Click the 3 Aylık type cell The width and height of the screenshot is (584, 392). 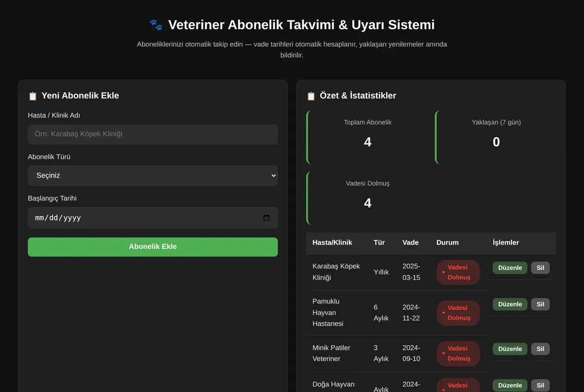[382, 353]
